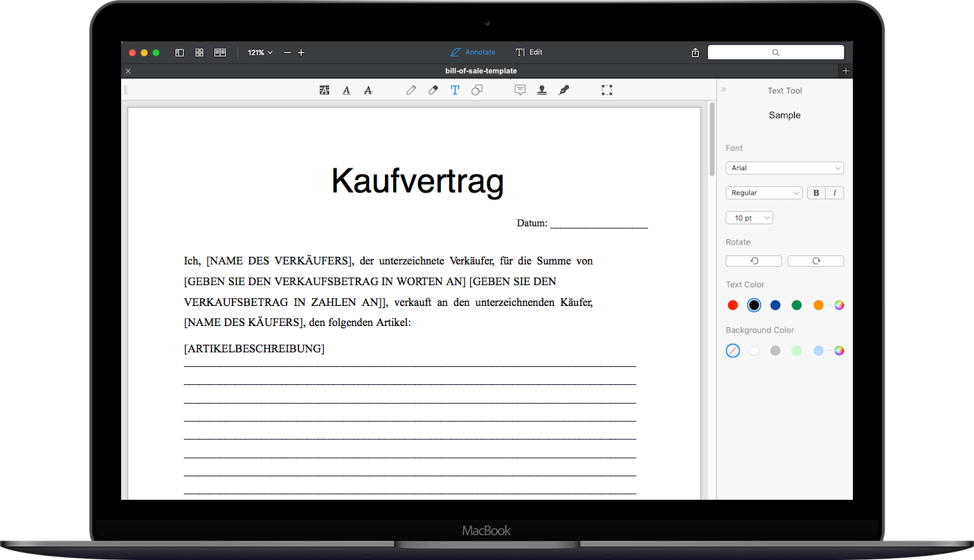Open the Arial font dropdown
Image resolution: width=974 pixels, height=560 pixels.
[x=784, y=168]
